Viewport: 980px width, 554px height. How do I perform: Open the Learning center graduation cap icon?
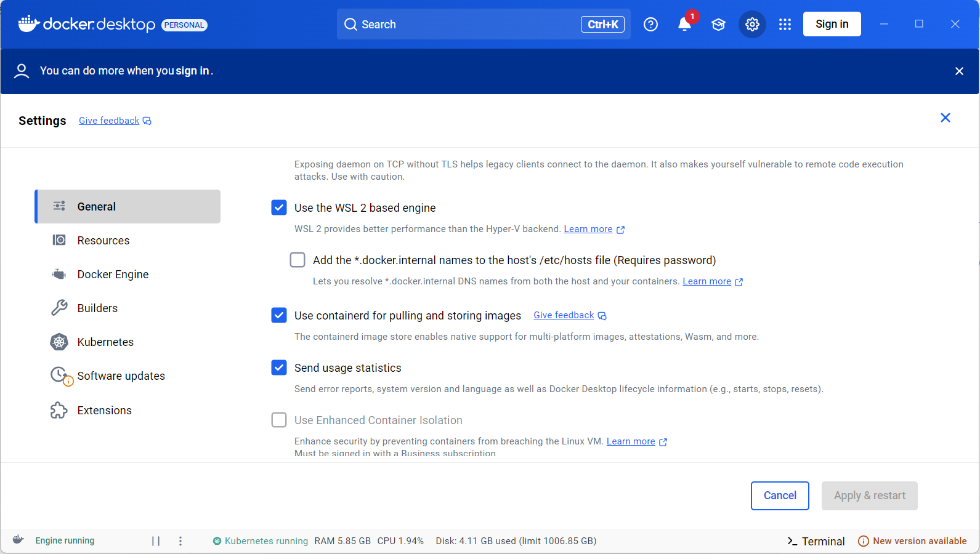718,25
